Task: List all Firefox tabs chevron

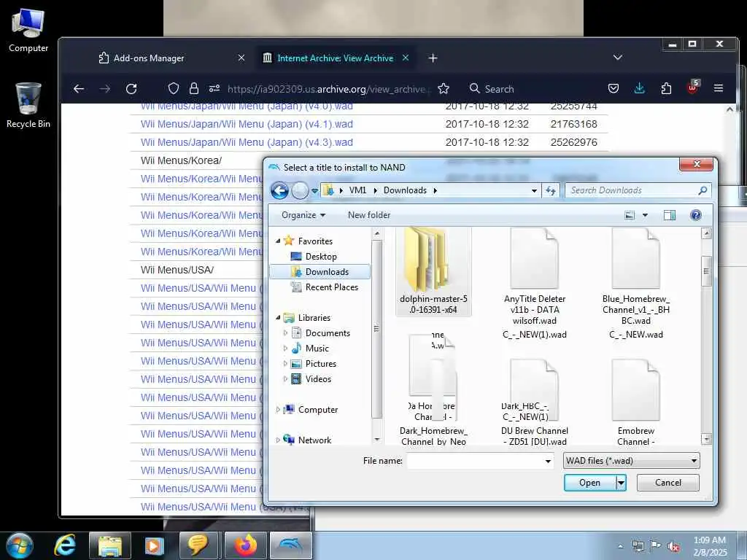Action: (618, 58)
